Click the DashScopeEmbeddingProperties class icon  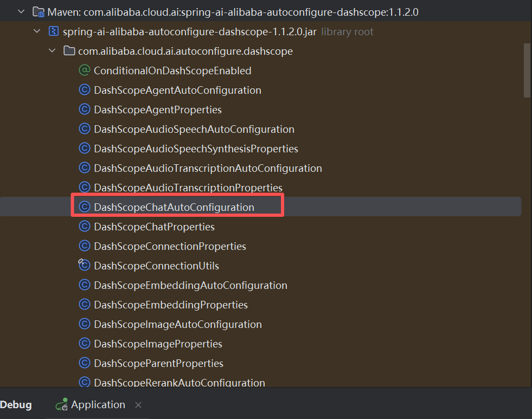[85, 305]
